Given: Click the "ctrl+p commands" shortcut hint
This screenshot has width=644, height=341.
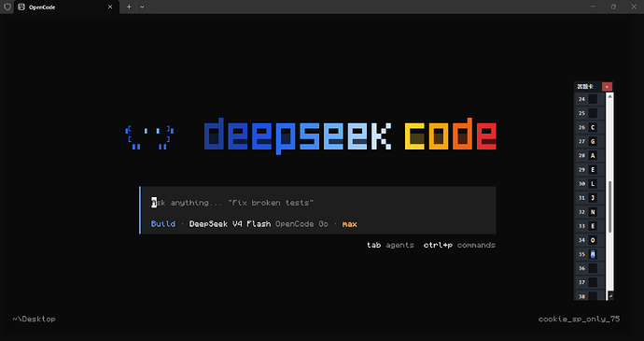Looking at the screenshot, I should pos(459,245).
